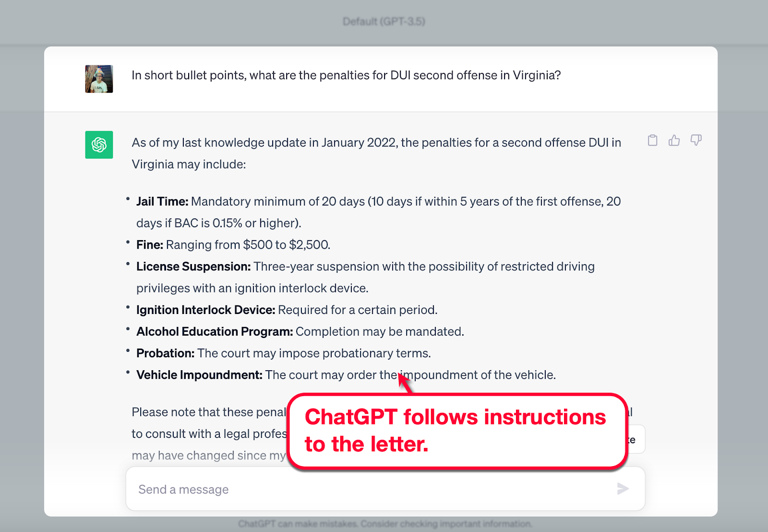This screenshot has width=768, height=532.
Task: Click the bold Fine label
Action: [x=150, y=245]
